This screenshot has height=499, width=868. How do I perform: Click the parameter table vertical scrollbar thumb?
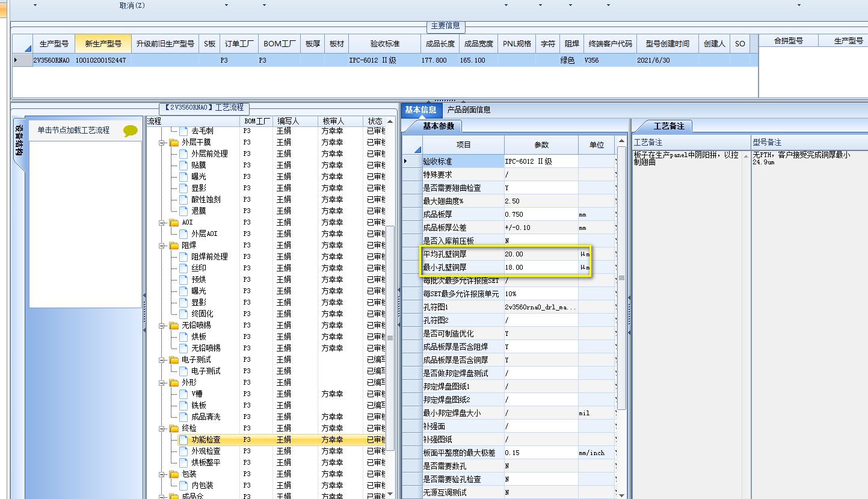coord(621,278)
